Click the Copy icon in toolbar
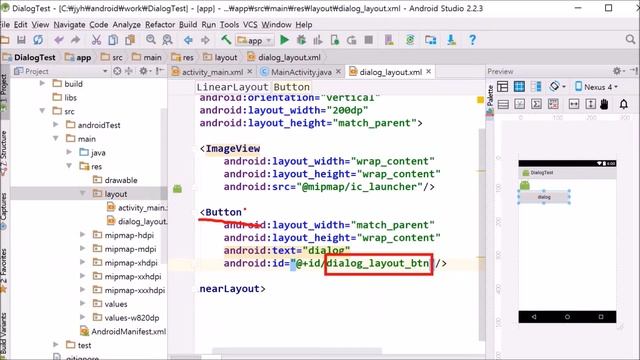Image resolution: width=640 pixels, height=360 pixels. 113,40
